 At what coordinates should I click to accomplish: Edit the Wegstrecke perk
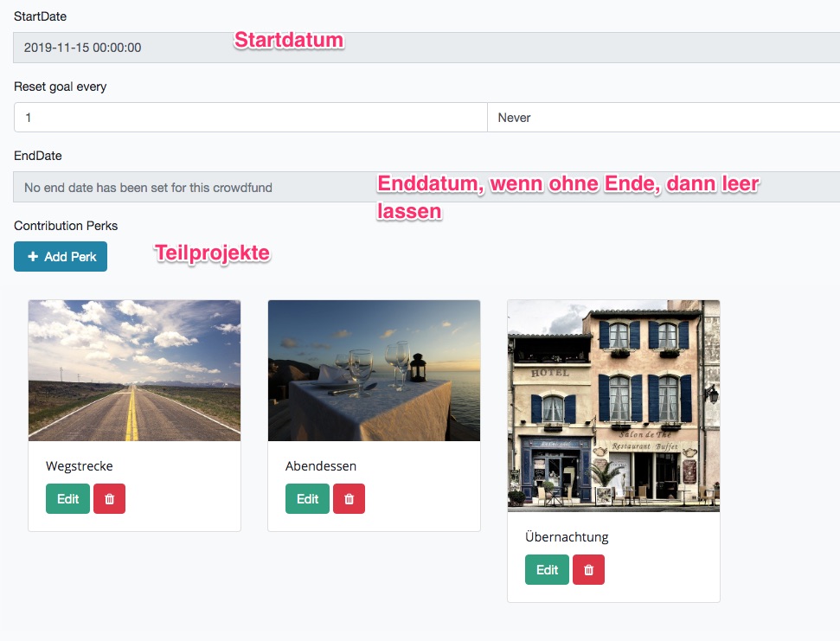(67, 498)
